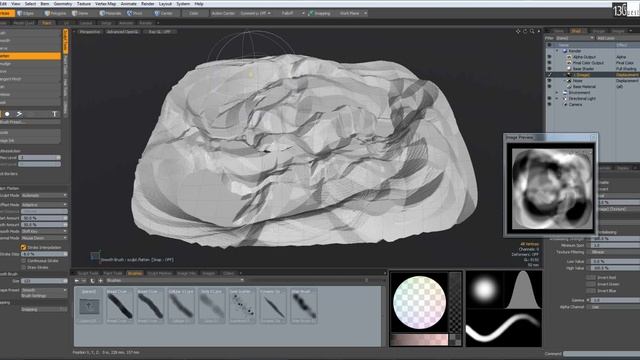640x360 pixels.
Task: Choose the procedural brush tip icon
Action: [x=19, y=114]
